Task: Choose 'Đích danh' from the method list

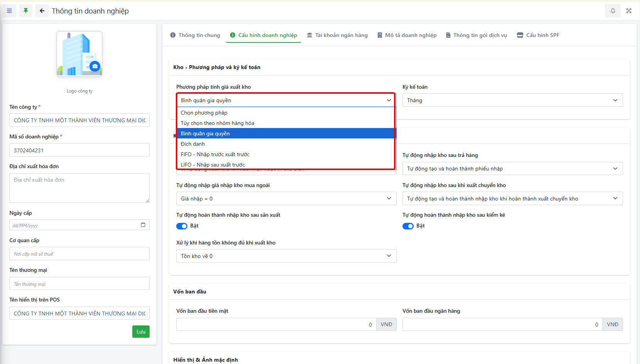Action: click(x=193, y=144)
